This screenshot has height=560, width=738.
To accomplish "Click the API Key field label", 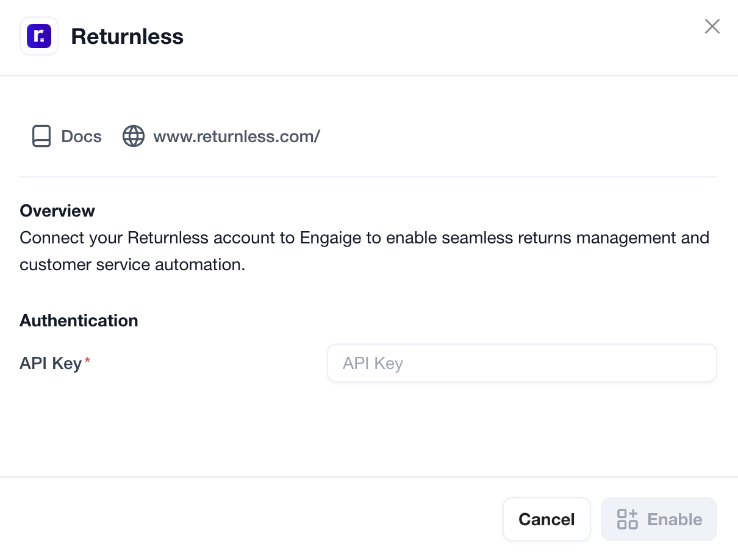I will click(51, 364).
